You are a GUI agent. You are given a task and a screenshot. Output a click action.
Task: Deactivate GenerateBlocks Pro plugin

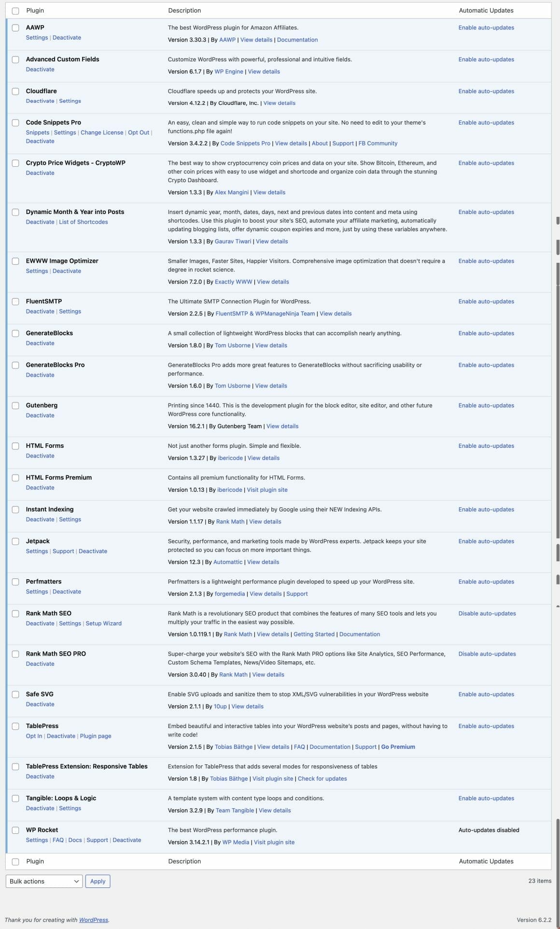click(40, 375)
